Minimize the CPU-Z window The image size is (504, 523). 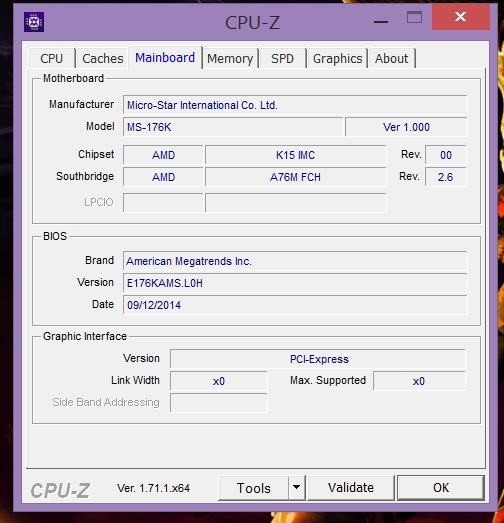381,21
